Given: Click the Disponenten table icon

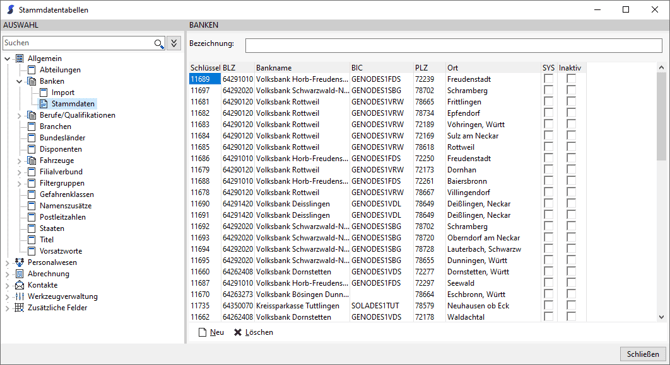Looking at the screenshot, I should tap(32, 149).
